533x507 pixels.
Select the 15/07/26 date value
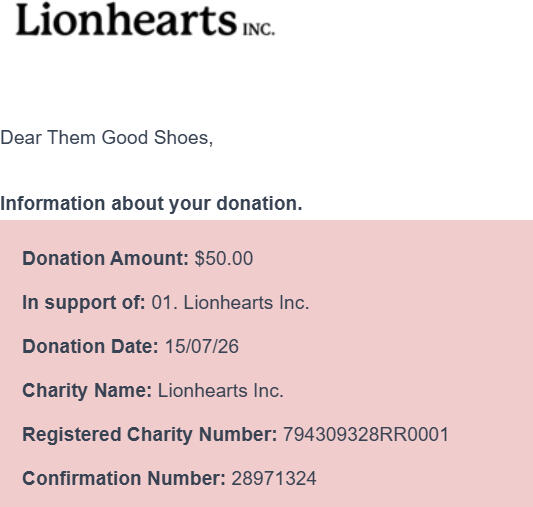click(202, 346)
